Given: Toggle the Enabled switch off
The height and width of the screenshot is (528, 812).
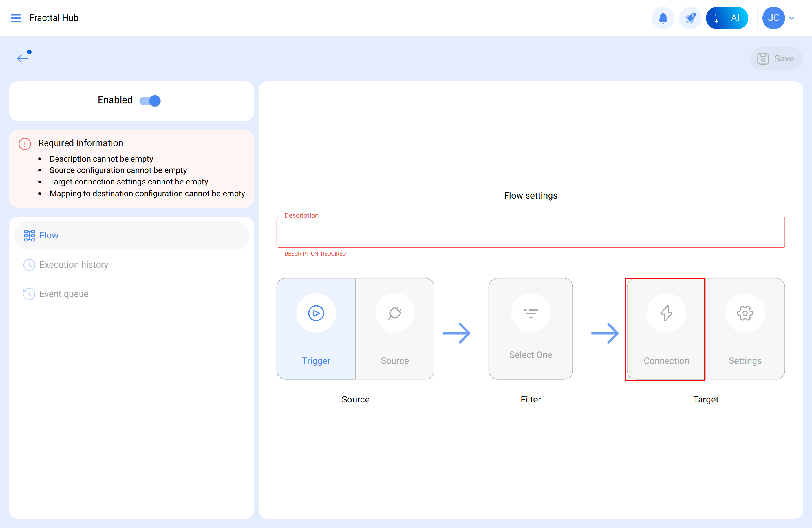Looking at the screenshot, I should tap(150, 101).
